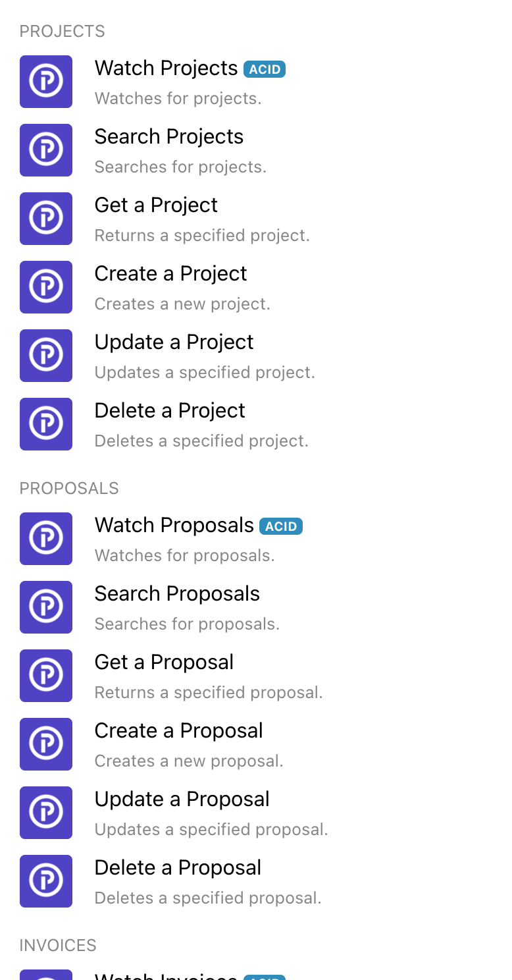
Task: Click the ACID badge next to Watch Proposals
Action: (281, 526)
